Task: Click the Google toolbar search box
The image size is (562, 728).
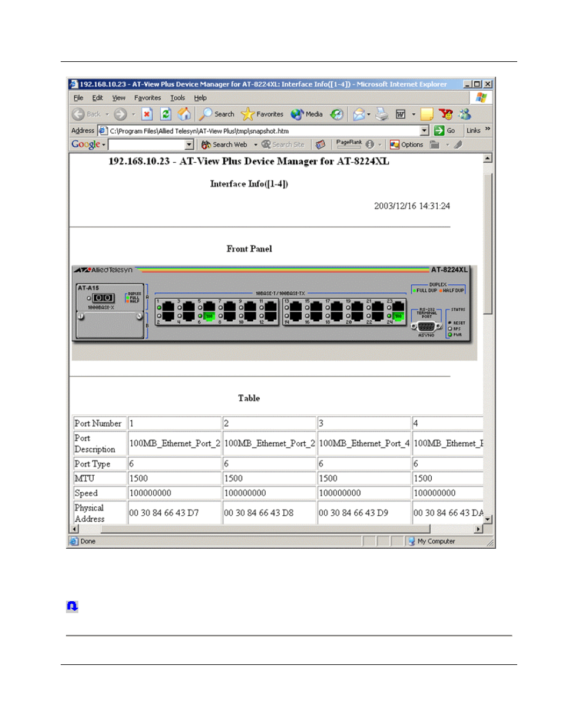Action: tap(147, 144)
